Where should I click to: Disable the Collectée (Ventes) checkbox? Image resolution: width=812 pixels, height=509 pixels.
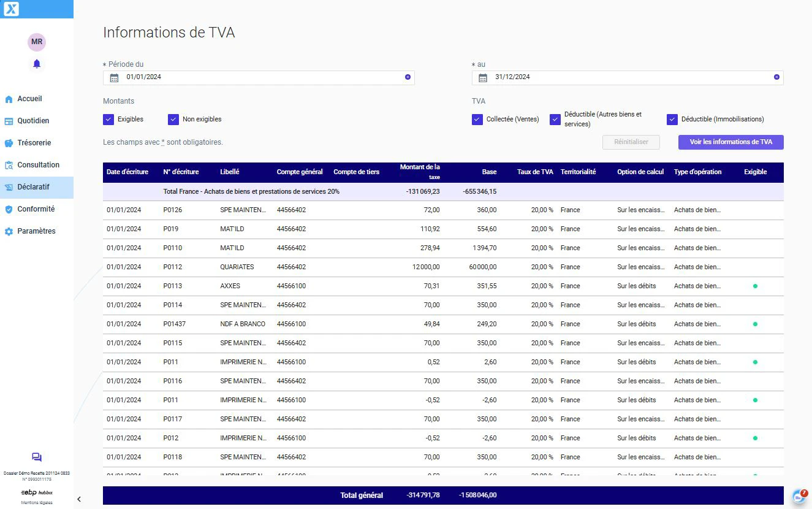coord(477,120)
